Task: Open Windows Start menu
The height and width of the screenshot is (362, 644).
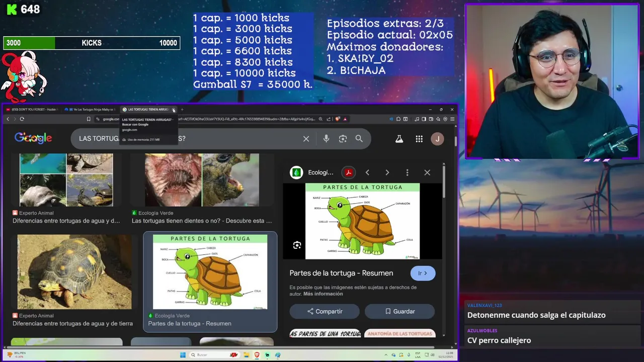Action: pos(183,355)
